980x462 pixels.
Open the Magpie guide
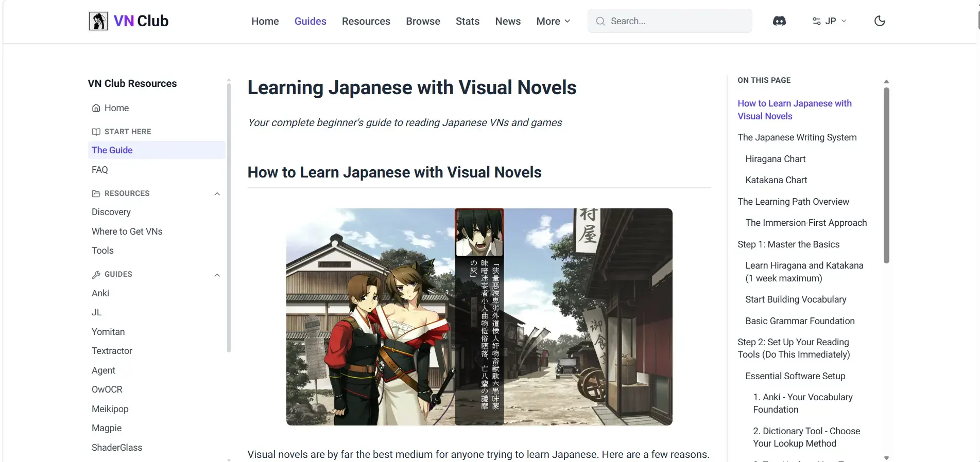(x=107, y=428)
